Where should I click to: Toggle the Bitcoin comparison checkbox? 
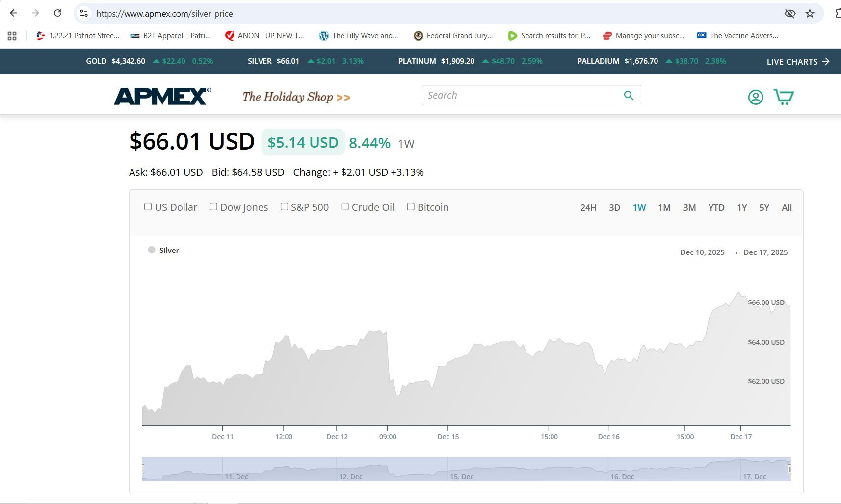coord(411,207)
